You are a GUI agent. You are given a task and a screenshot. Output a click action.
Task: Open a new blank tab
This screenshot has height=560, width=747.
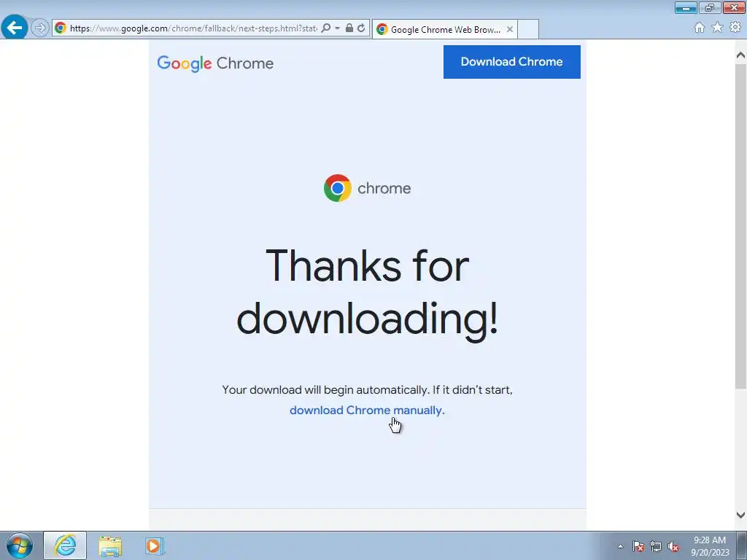click(x=528, y=29)
